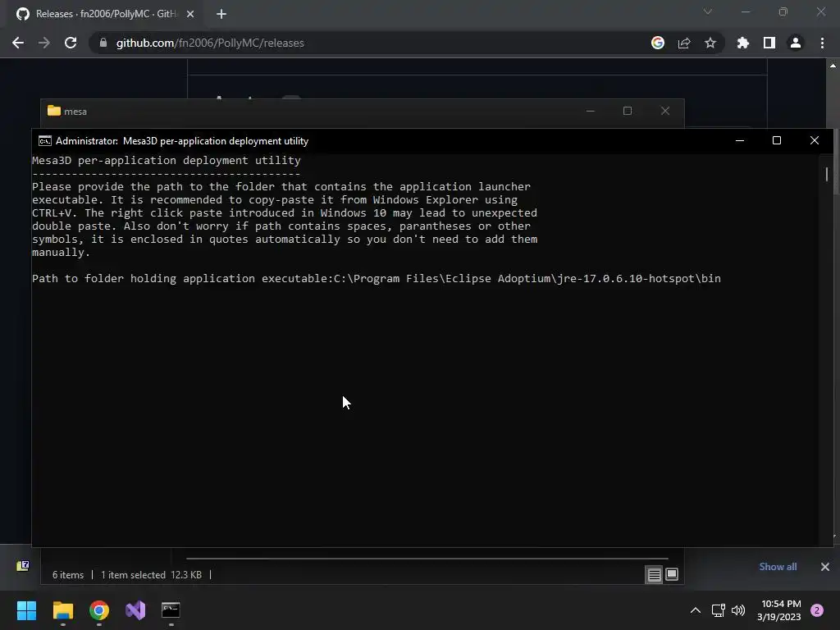Image resolution: width=840 pixels, height=630 pixels.
Task: Click the console vertical scrollbar thumb
Action: click(x=827, y=174)
